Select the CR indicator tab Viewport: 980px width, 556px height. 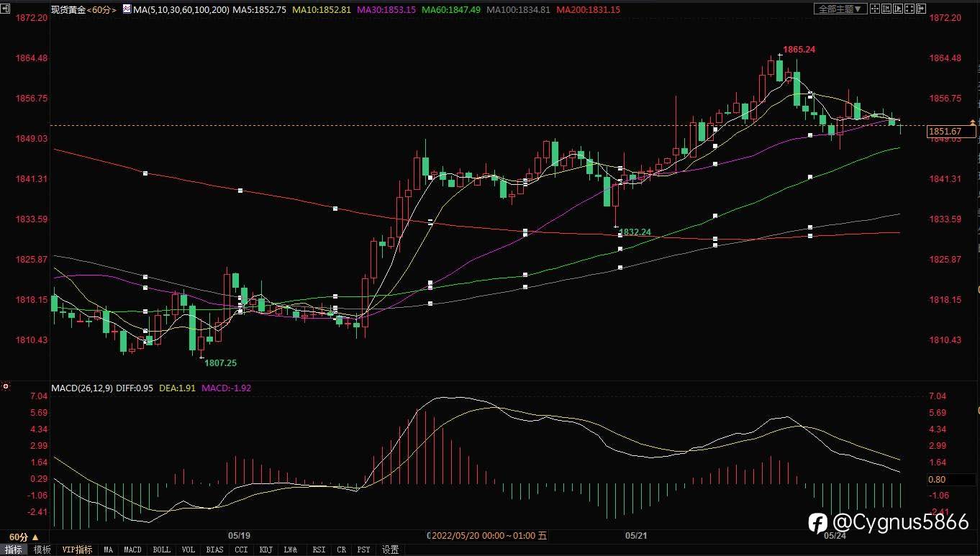click(341, 550)
